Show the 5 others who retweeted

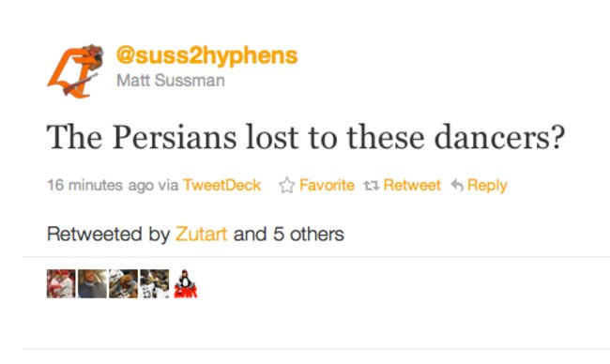(309, 235)
